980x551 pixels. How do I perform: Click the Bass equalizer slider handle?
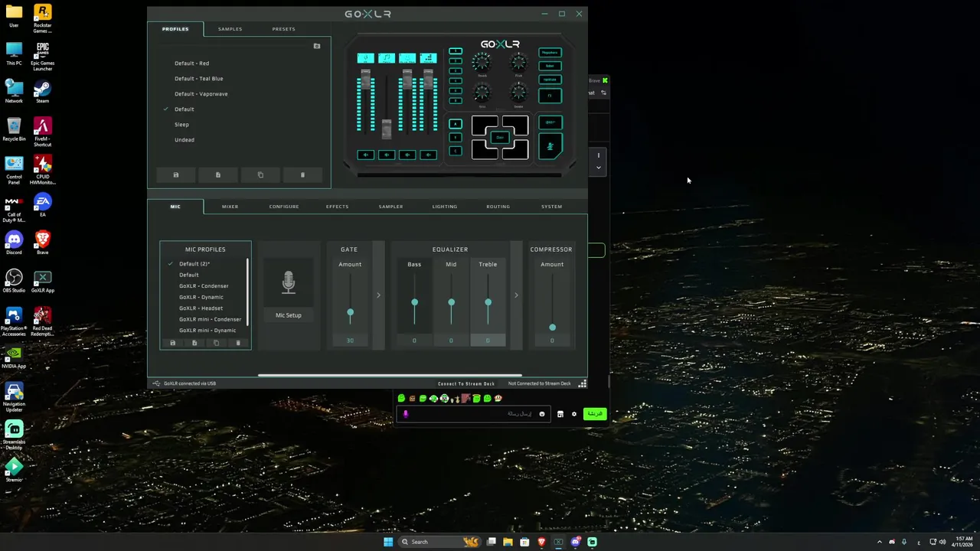coord(414,302)
